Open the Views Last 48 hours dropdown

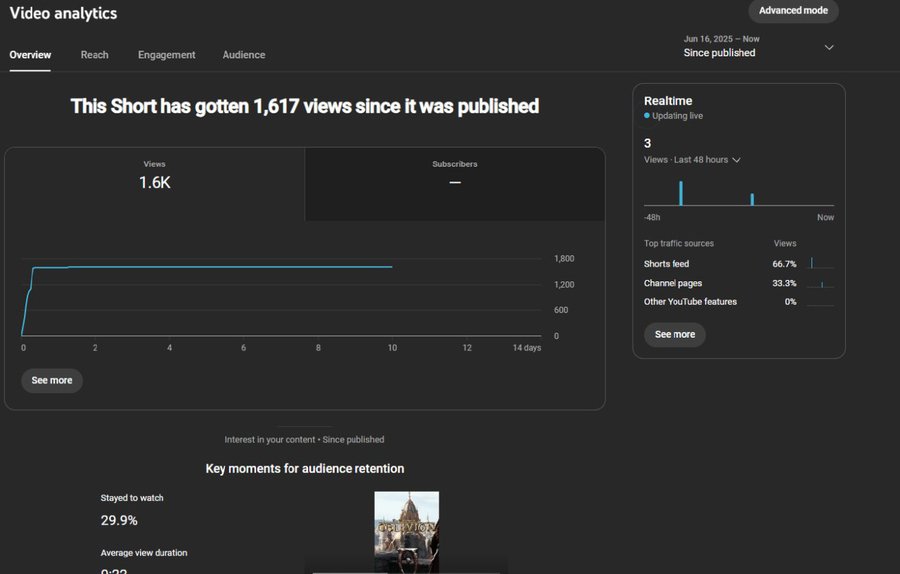(x=692, y=160)
